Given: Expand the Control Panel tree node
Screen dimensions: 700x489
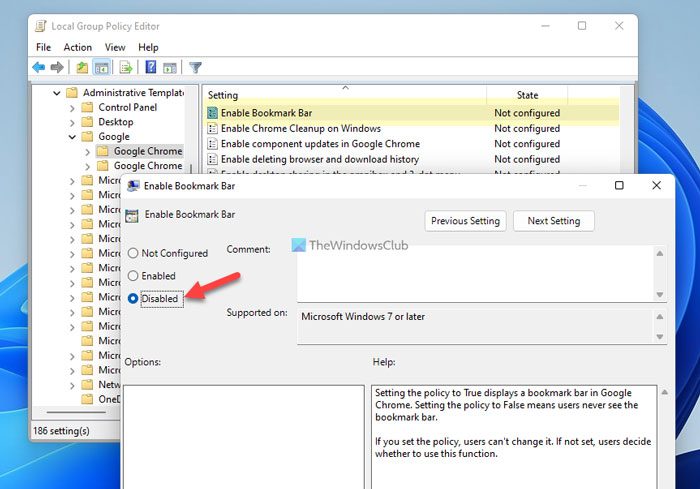Looking at the screenshot, I should click(x=72, y=108).
